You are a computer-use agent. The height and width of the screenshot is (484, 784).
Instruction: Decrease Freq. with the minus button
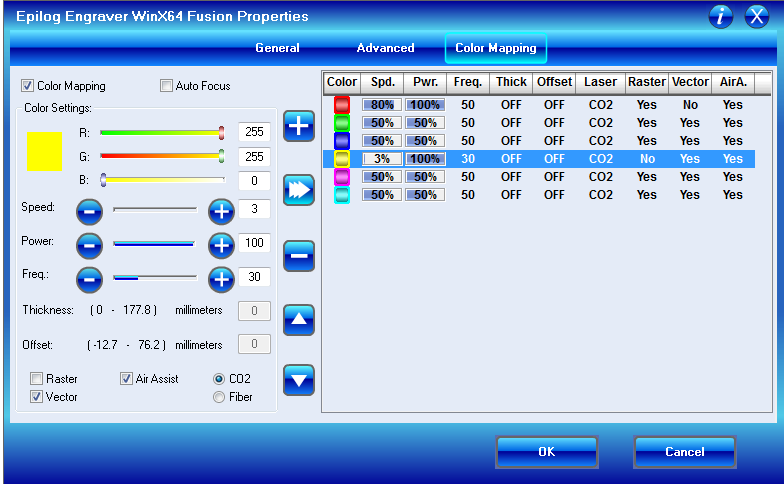point(90,279)
